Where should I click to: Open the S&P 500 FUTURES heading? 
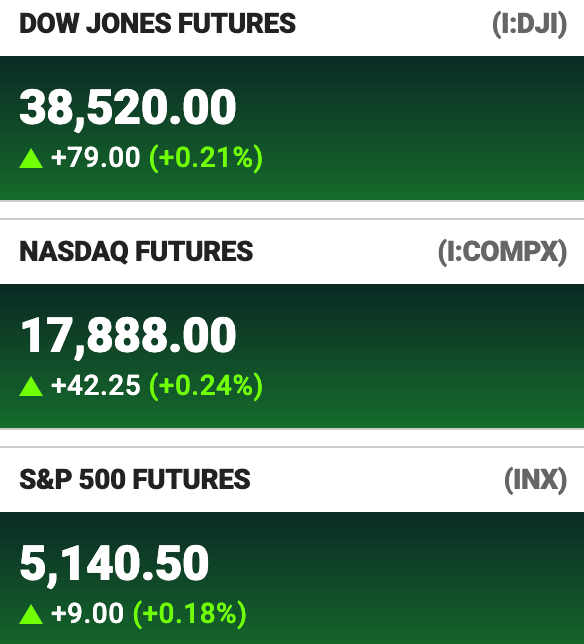point(135,479)
